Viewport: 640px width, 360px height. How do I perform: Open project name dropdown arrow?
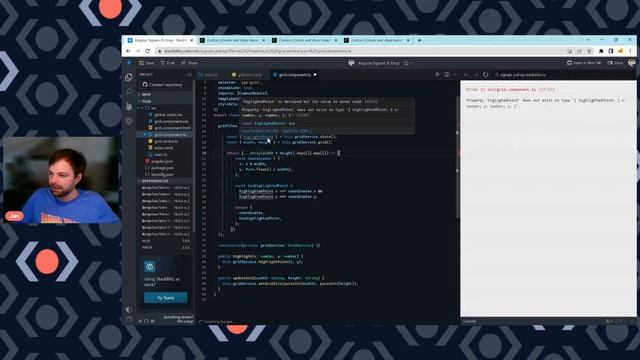click(x=411, y=63)
